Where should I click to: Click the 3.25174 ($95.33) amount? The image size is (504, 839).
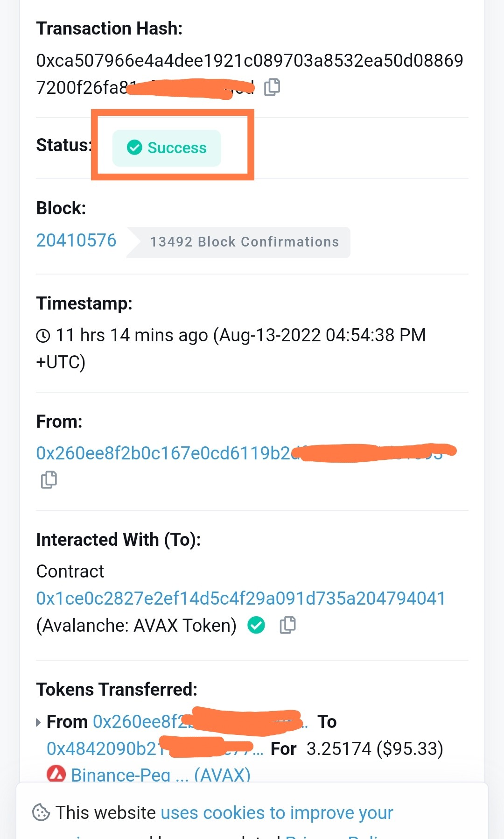[375, 748]
